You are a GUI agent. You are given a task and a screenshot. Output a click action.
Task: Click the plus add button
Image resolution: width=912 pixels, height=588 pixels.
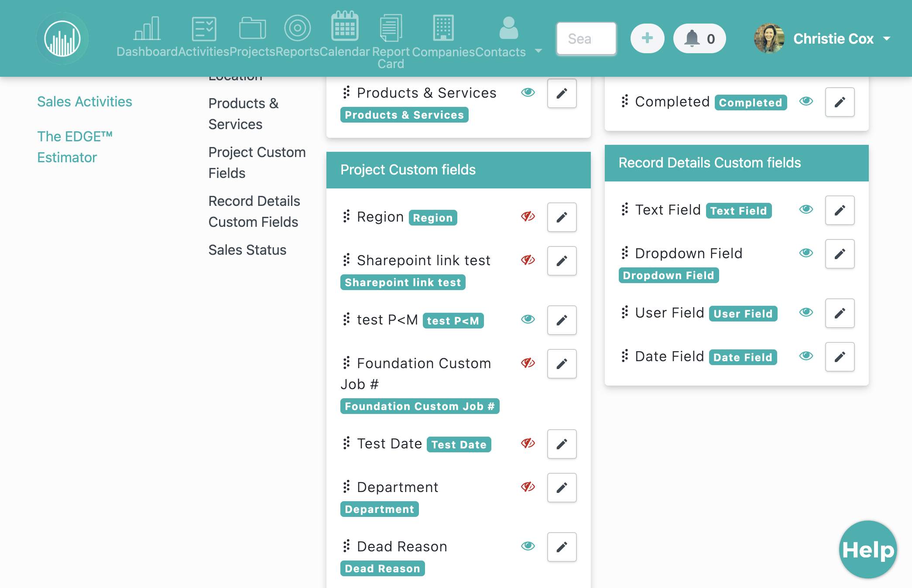coord(647,38)
